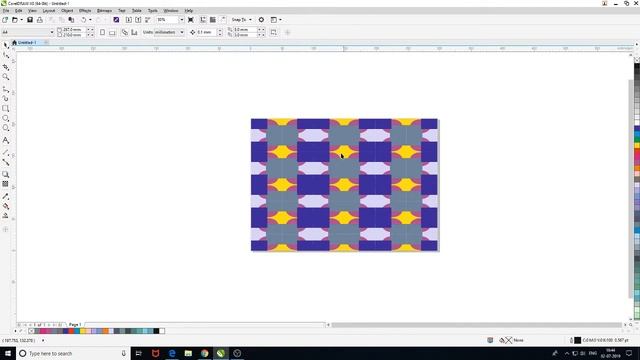640x360 pixels.
Task: Select the Color Eyedropper tool
Action: pyautogui.click(x=6, y=196)
